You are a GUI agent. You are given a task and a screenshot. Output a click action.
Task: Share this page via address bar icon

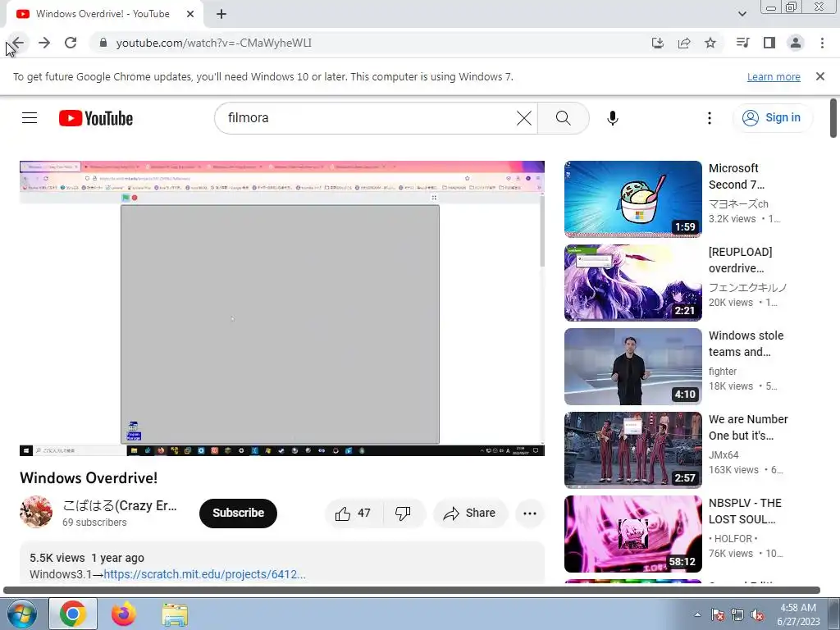[684, 43]
